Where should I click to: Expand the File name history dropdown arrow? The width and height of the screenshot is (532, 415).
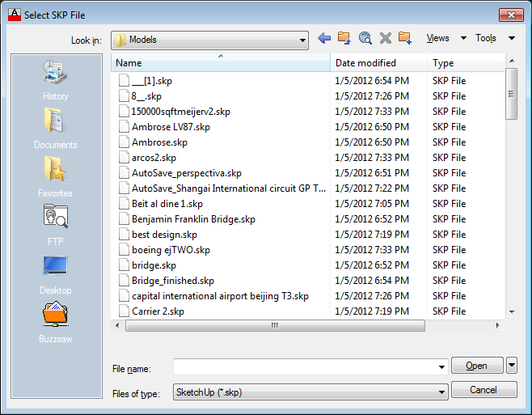[441, 366]
